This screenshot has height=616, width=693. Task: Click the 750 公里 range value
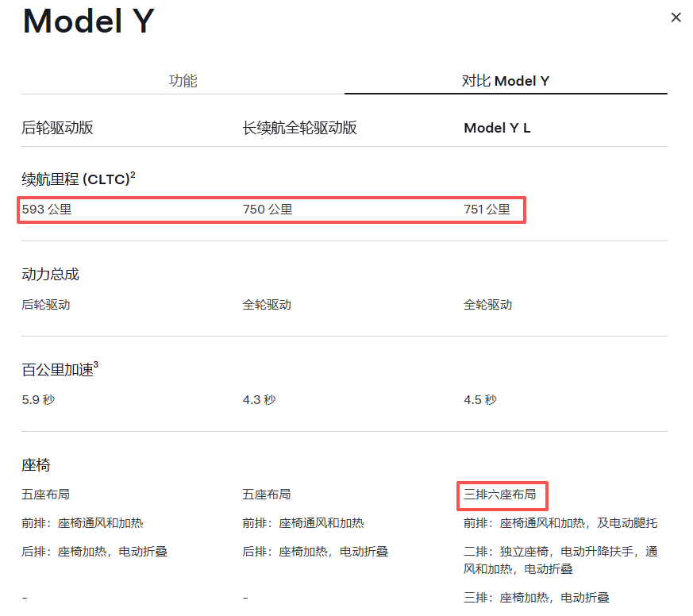click(x=268, y=210)
